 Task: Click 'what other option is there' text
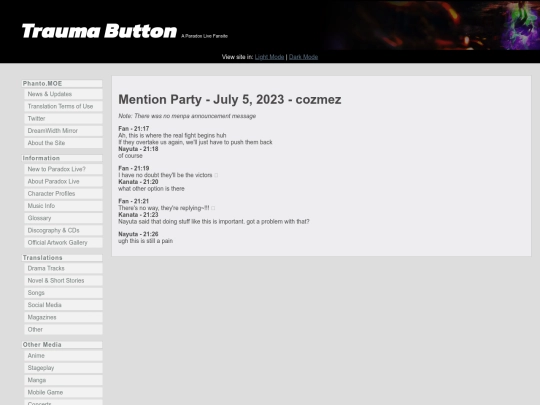click(x=151, y=189)
